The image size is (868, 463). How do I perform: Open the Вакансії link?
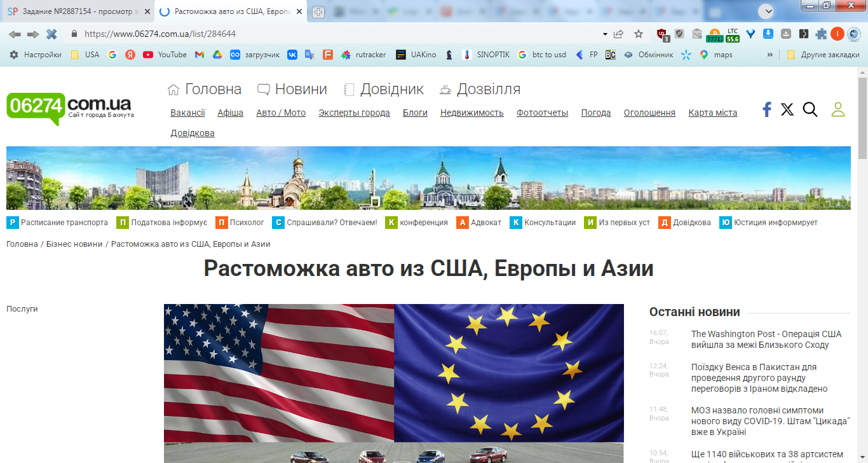(187, 113)
